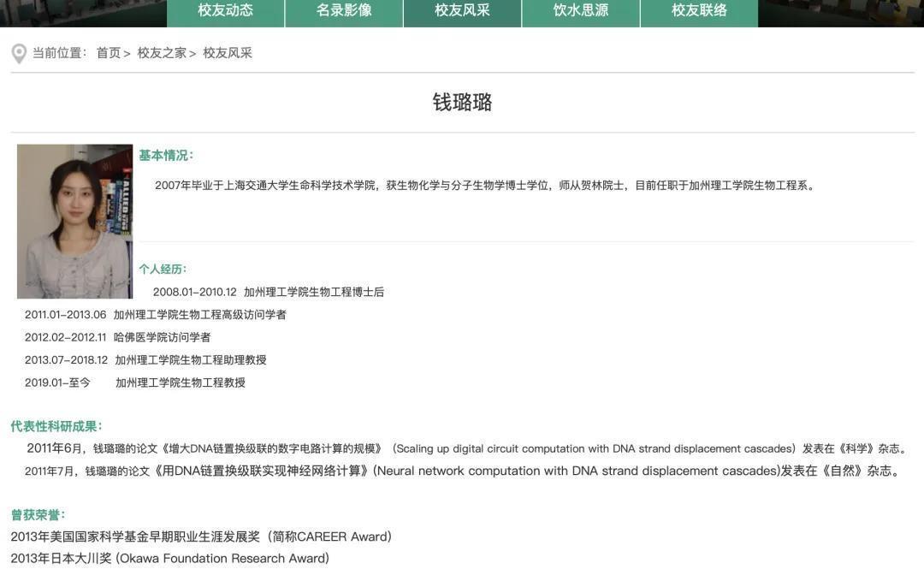Click the CAREER Award honor line

[x=201, y=536]
